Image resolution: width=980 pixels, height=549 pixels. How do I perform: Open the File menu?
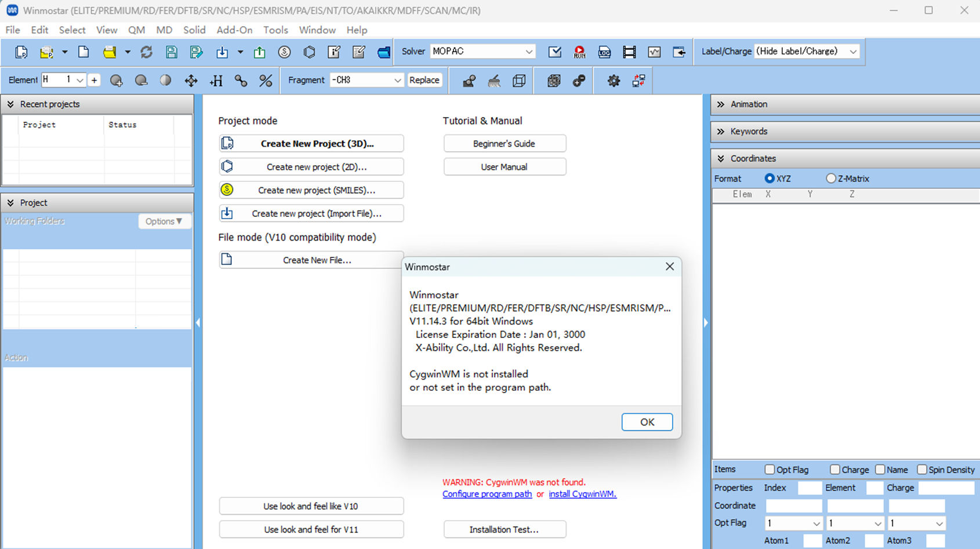click(13, 30)
